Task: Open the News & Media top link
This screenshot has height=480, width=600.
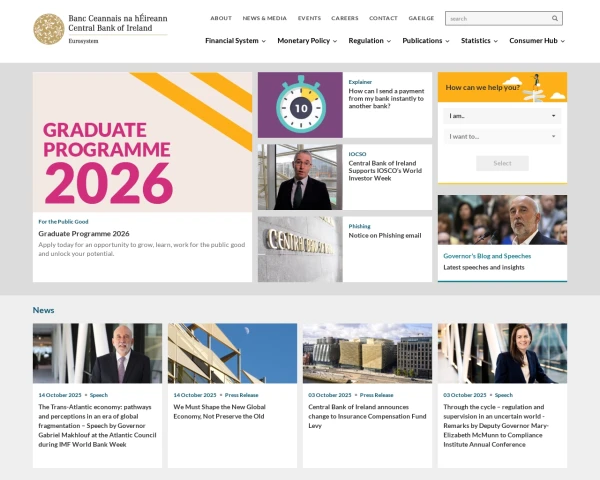Action: pyautogui.click(x=265, y=18)
